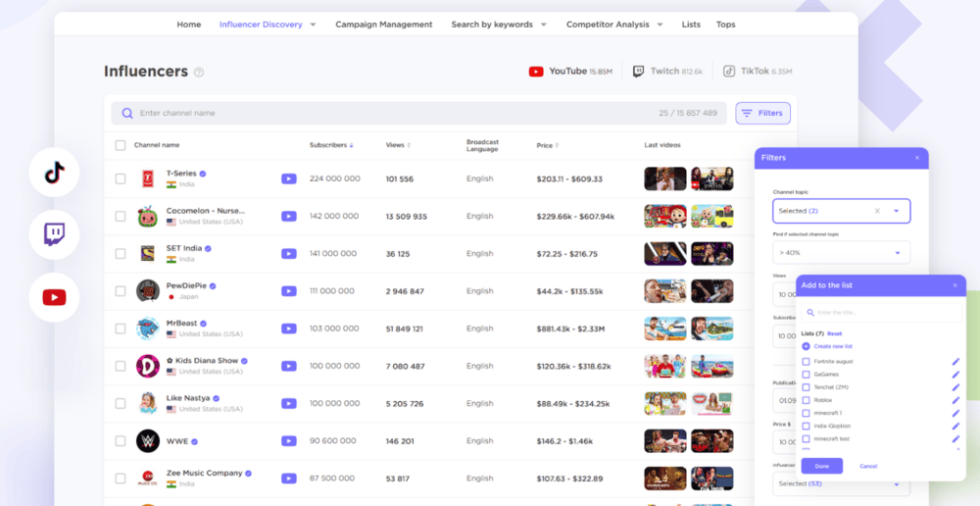Sort table by Views column
The height and width of the screenshot is (506, 980).
pyautogui.click(x=398, y=145)
